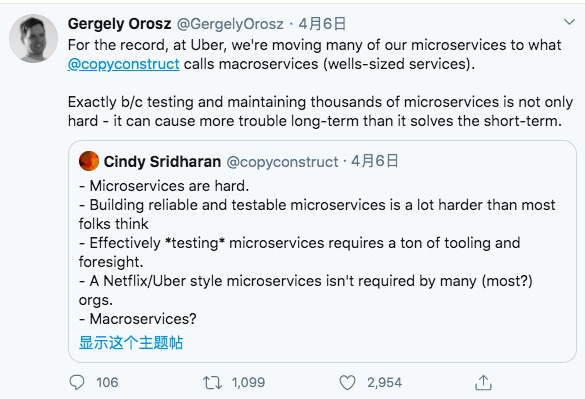View the 2,954 likes count

tap(384, 383)
